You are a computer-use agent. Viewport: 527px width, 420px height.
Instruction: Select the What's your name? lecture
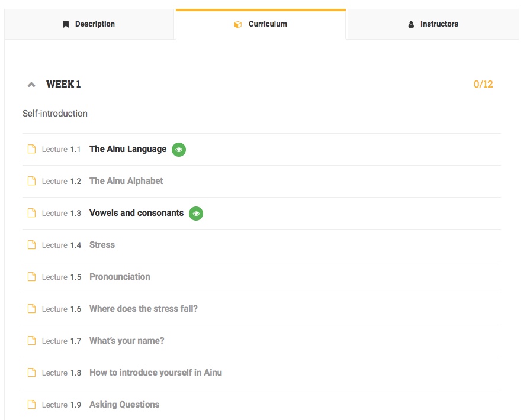(x=127, y=341)
